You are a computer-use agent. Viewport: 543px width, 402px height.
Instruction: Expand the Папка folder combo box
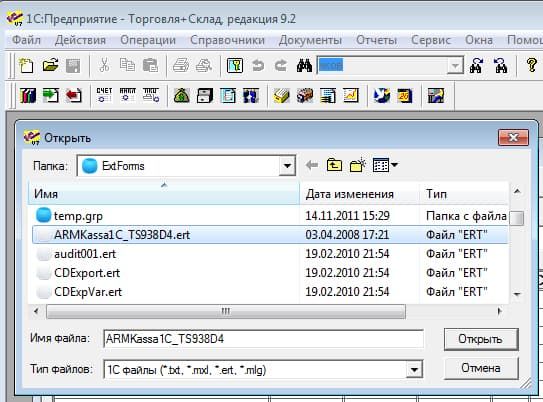click(287, 166)
